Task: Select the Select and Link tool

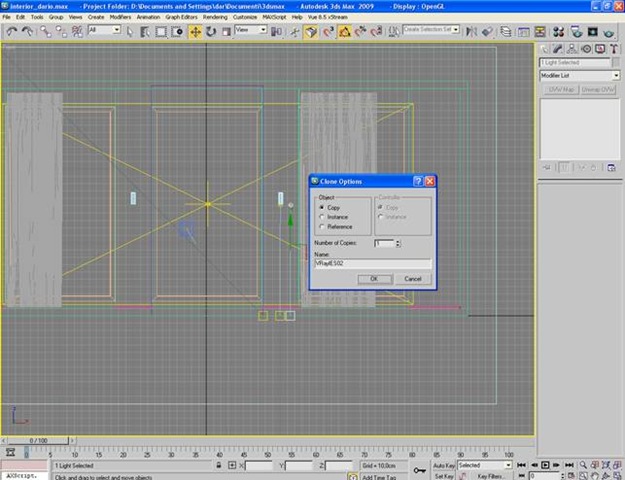Action: tap(45, 32)
